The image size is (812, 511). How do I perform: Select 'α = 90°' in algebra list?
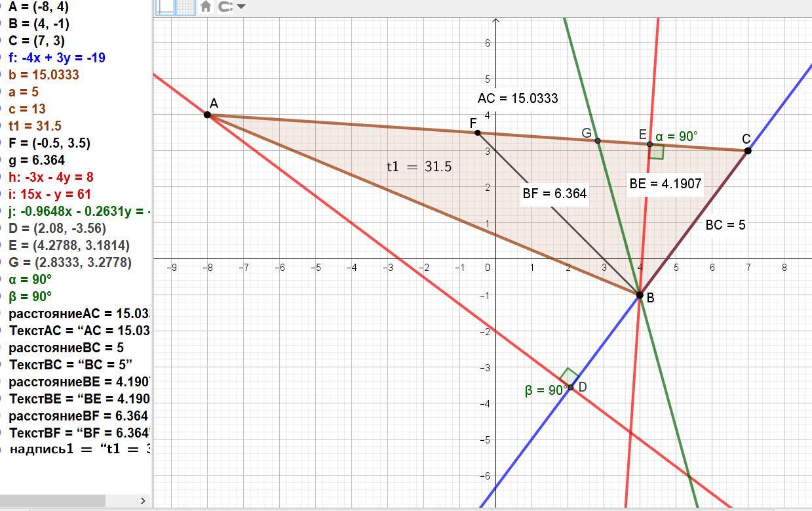pos(30,279)
